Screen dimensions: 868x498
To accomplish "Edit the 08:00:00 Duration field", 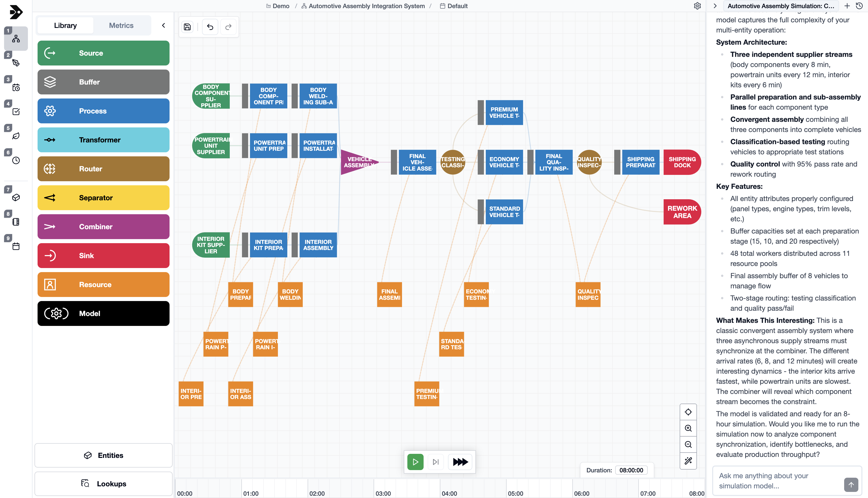I will click(631, 470).
